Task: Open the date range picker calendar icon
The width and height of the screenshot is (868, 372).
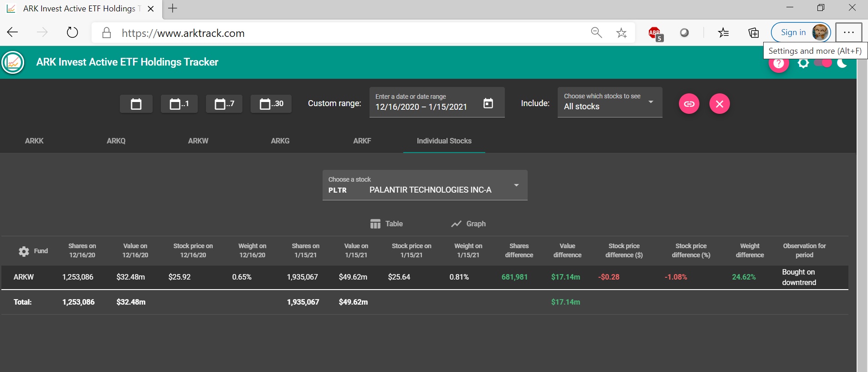Action: click(488, 103)
